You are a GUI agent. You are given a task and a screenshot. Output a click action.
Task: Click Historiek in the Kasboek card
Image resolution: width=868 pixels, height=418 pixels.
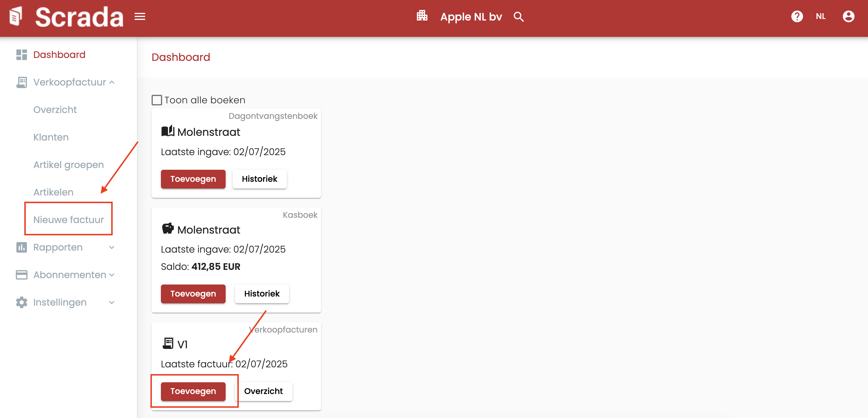(x=261, y=294)
